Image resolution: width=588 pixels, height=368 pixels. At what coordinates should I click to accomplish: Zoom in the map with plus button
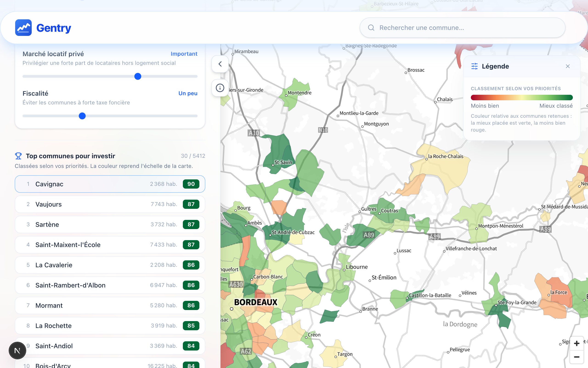(x=577, y=343)
